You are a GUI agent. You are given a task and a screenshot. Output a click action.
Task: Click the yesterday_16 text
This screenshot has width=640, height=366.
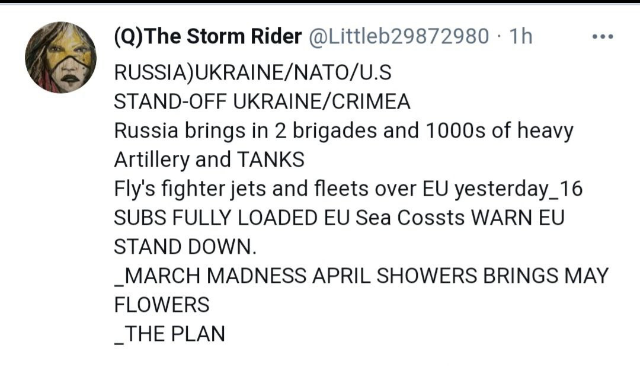click(518, 189)
